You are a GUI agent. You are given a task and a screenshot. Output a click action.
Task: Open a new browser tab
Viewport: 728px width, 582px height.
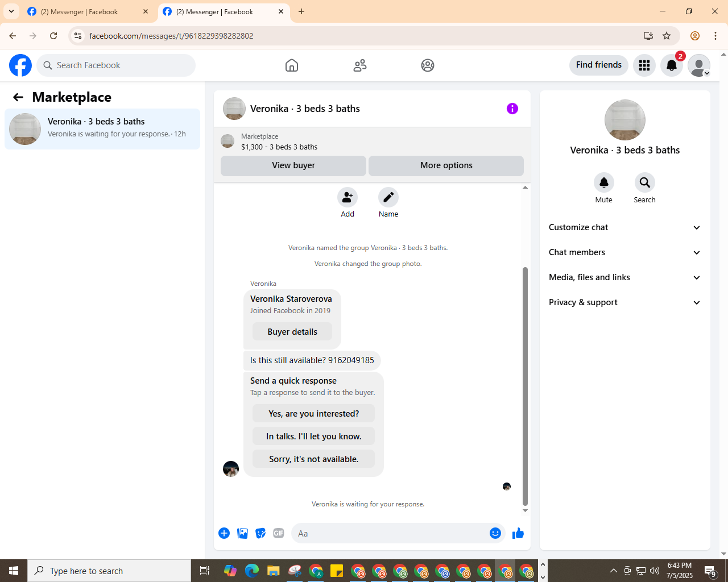click(301, 11)
